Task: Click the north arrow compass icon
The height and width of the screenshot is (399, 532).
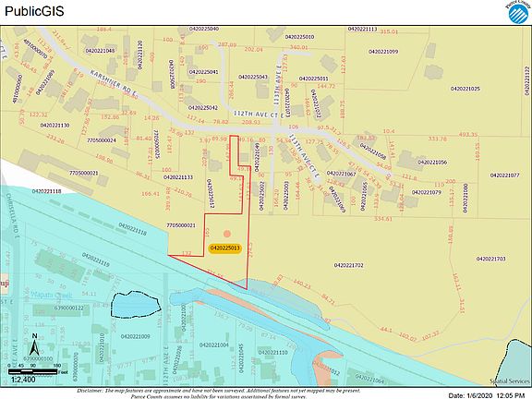Action: coord(34,345)
